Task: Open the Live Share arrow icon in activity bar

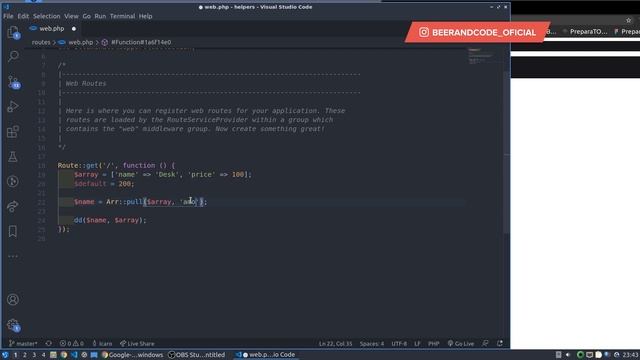Action: [x=13, y=207]
